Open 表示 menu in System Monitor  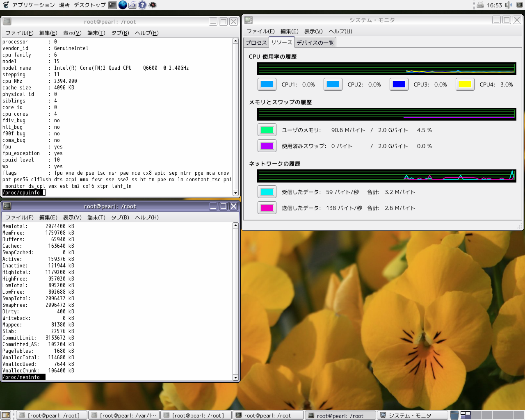[x=313, y=31]
